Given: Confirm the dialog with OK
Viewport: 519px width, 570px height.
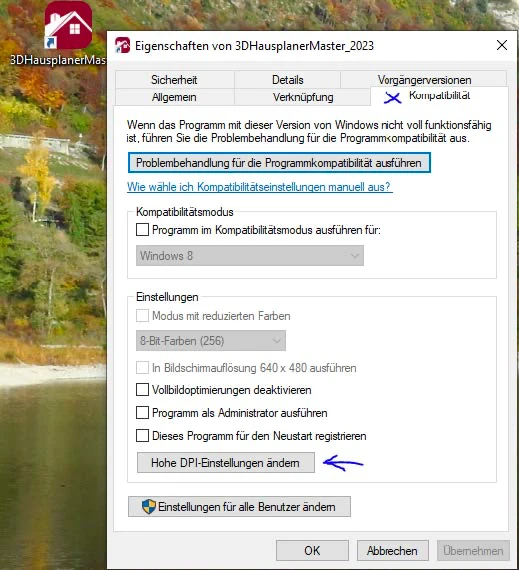Looking at the screenshot, I should pyautogui.click(x=312, y=550).
